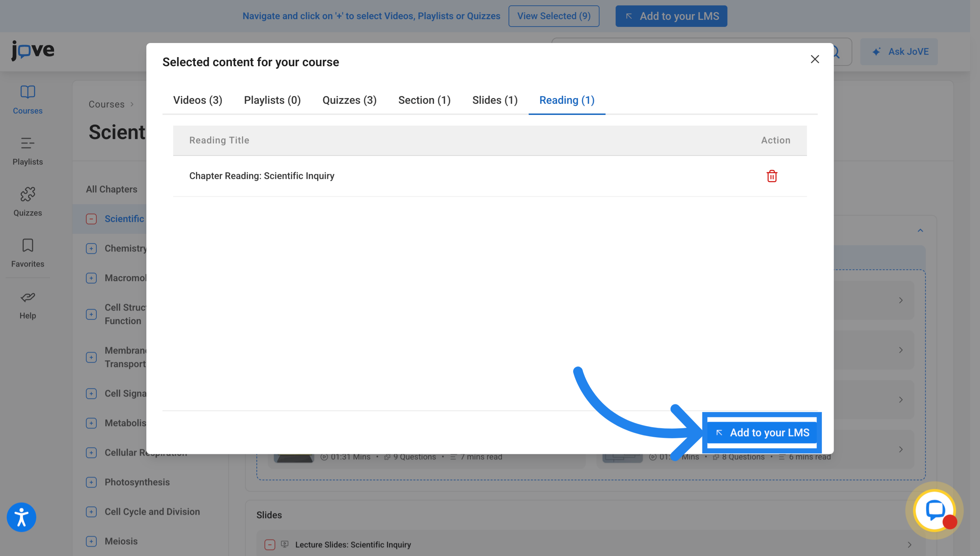980x556 pixels.
Task: Select the Photosynthesis plus checkbox
Action: pyautogui.click(x=91, y=482)
